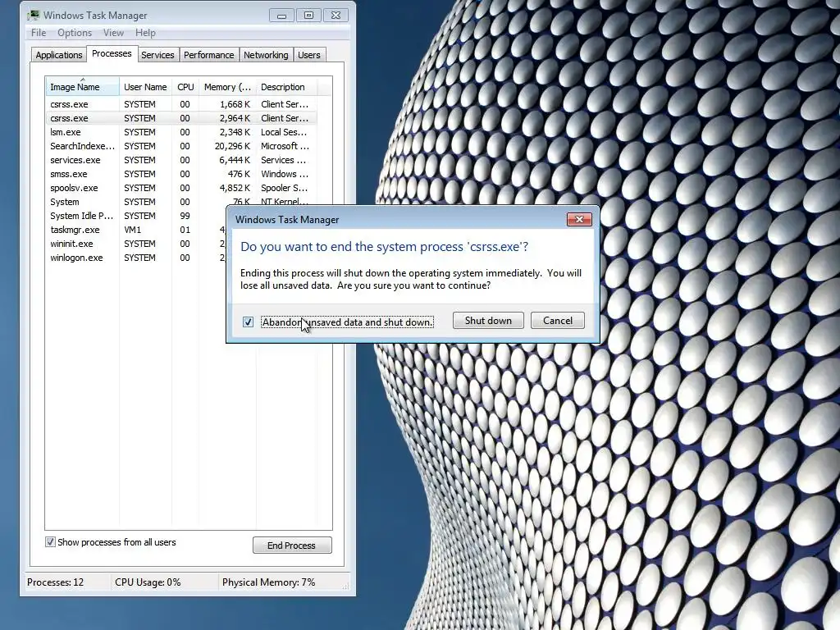The height and width of the screenshot is (630, 840).
Task: Close the csrss.exe confirmation dialog
Action: [579, 219]
